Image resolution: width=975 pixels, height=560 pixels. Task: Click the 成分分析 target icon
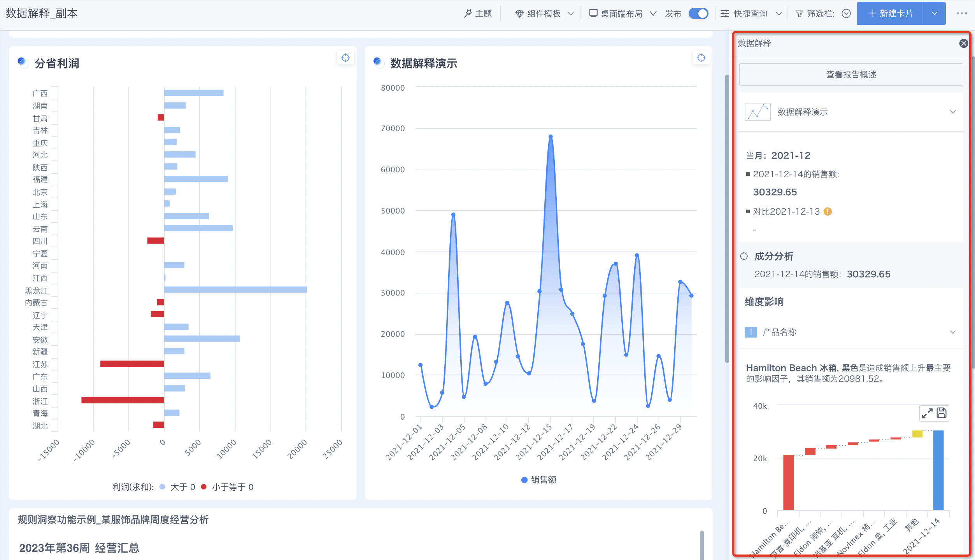(744, 256)
